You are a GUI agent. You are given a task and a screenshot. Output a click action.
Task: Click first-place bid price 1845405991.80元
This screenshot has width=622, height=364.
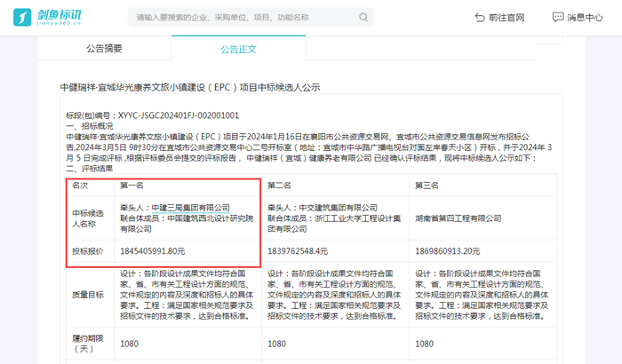tap(153, 251)
